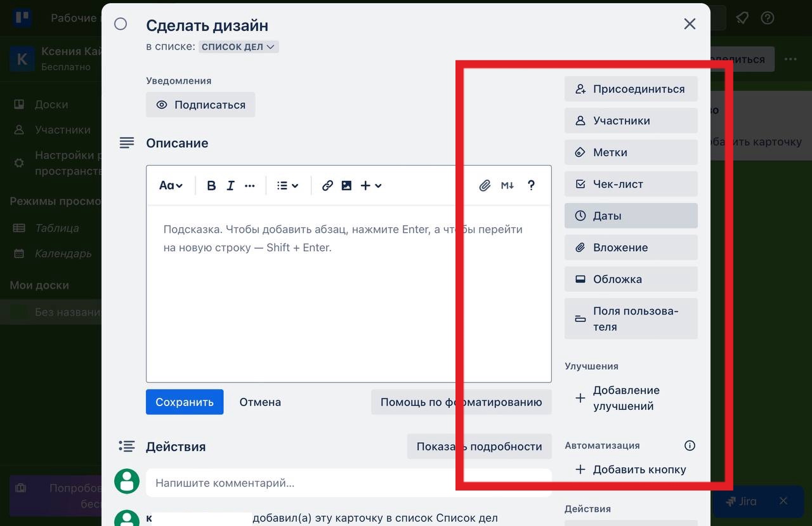This screenshot has height=526, width=812.
Task: Insert a link with the chain icon
Action: (x=327, y=185)
